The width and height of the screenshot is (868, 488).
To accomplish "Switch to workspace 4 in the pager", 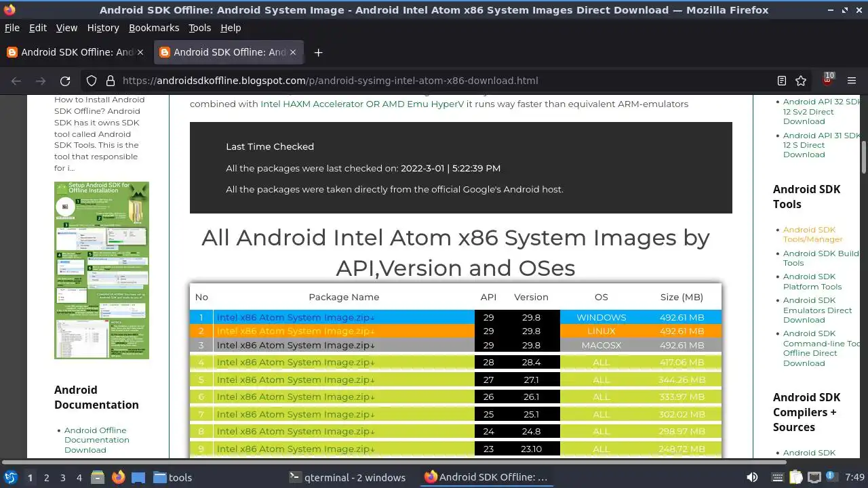I will 79,477.
